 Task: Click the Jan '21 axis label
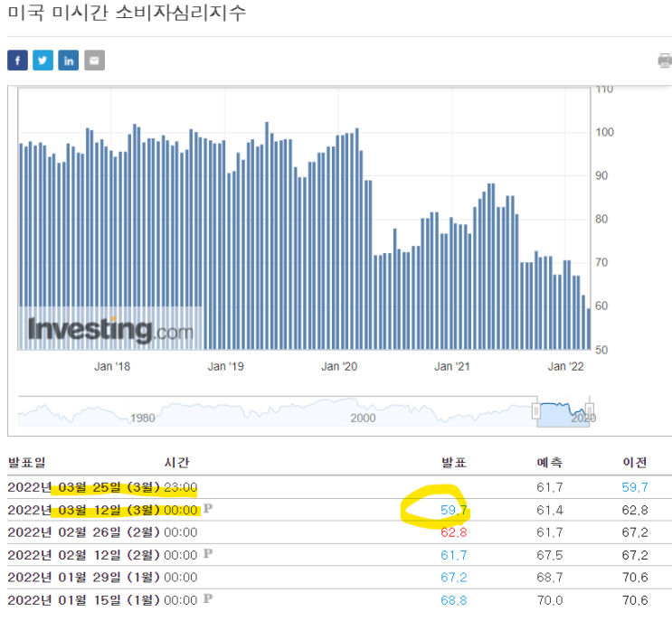(x=452, y=367)
